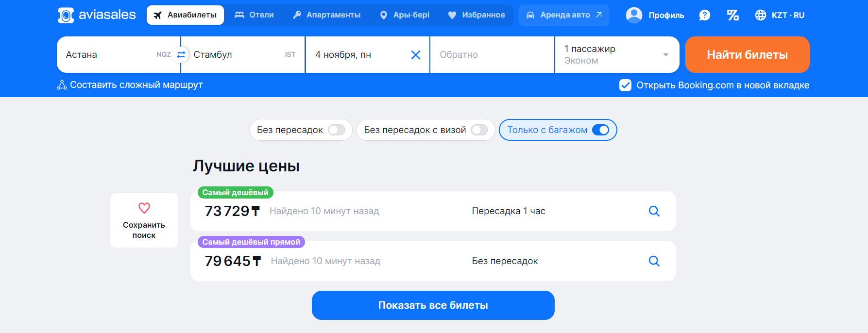Viewport: 868px width, 333px height.
Task: Clear the 4 ноября departure date
Action: click(416, 55)
